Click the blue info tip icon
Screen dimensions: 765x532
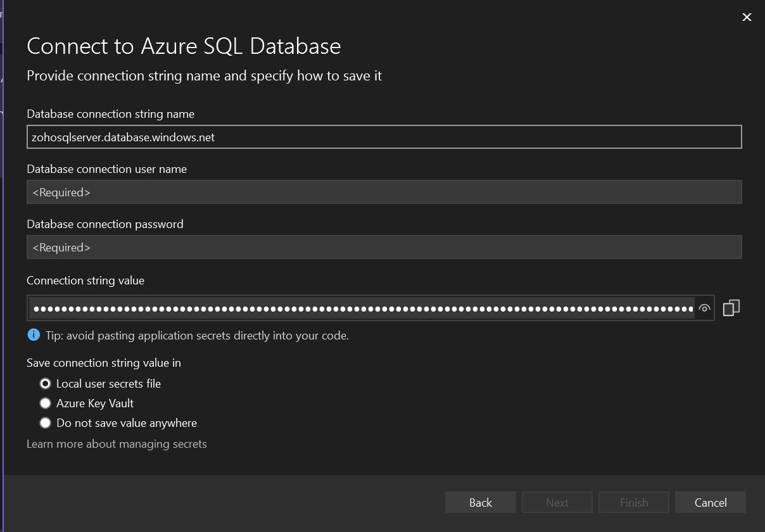(33, 334)
